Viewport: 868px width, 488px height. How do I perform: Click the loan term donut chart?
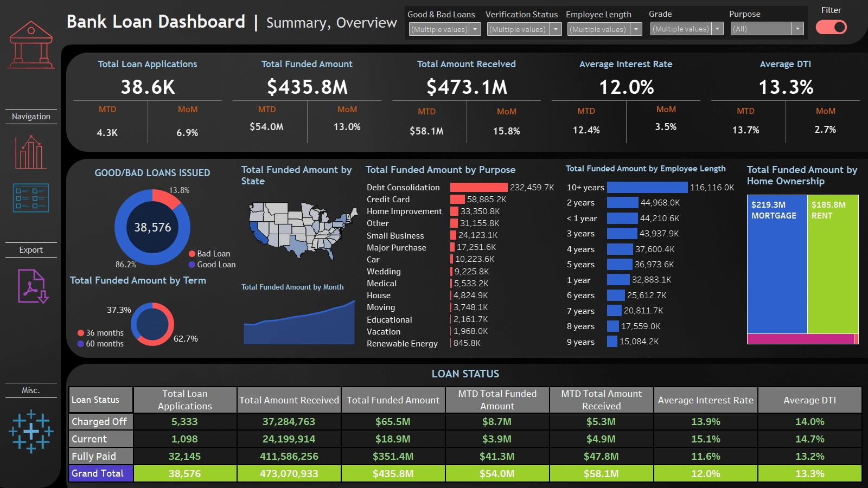(x=152, y=324)
